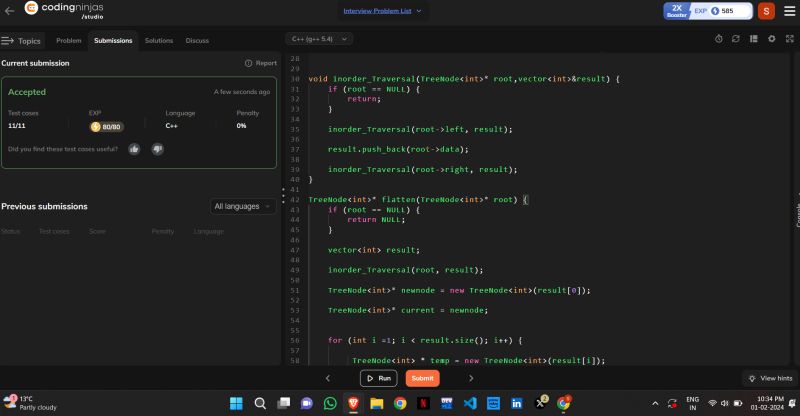Change editor layout using the layout icon
The width and height of the screenshot is (800, 416).
pos(753,39)
